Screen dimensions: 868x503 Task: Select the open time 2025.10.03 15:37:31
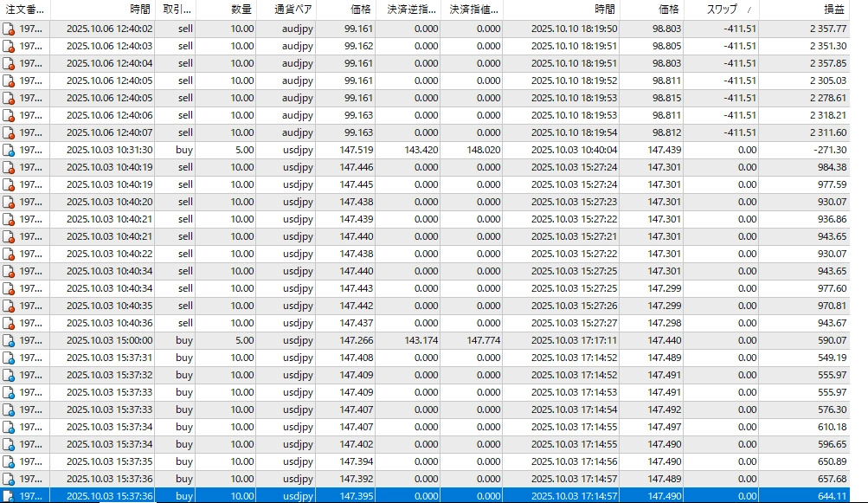109,358
